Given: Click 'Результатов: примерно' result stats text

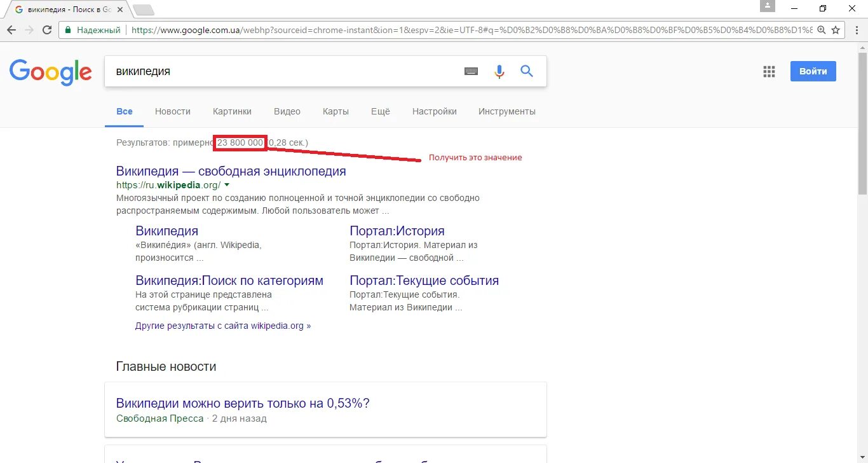Looking at the screenshot, I should click(165, 143).
